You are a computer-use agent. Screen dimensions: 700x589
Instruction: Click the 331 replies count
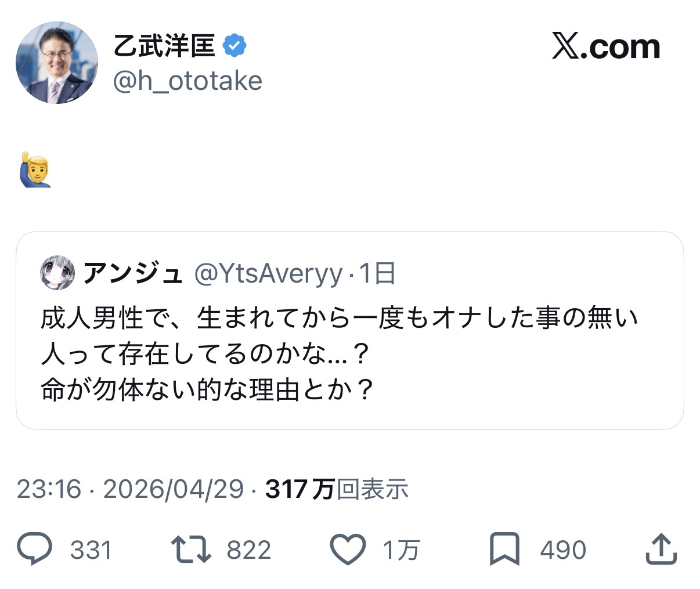coord(91,550)
